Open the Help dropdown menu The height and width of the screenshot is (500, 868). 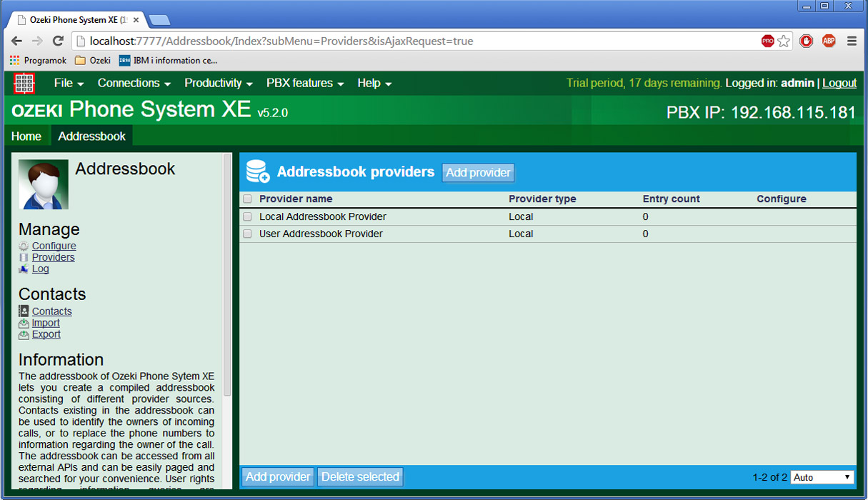(374, 83)
